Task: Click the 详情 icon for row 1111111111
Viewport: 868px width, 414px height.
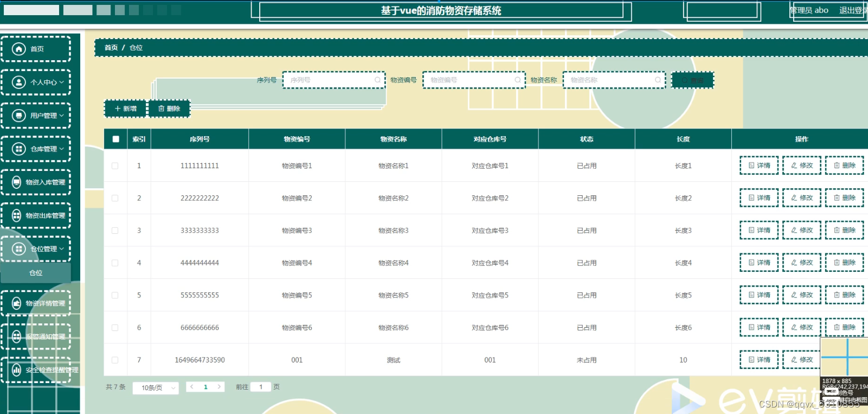Action: (x=751, y=165)
